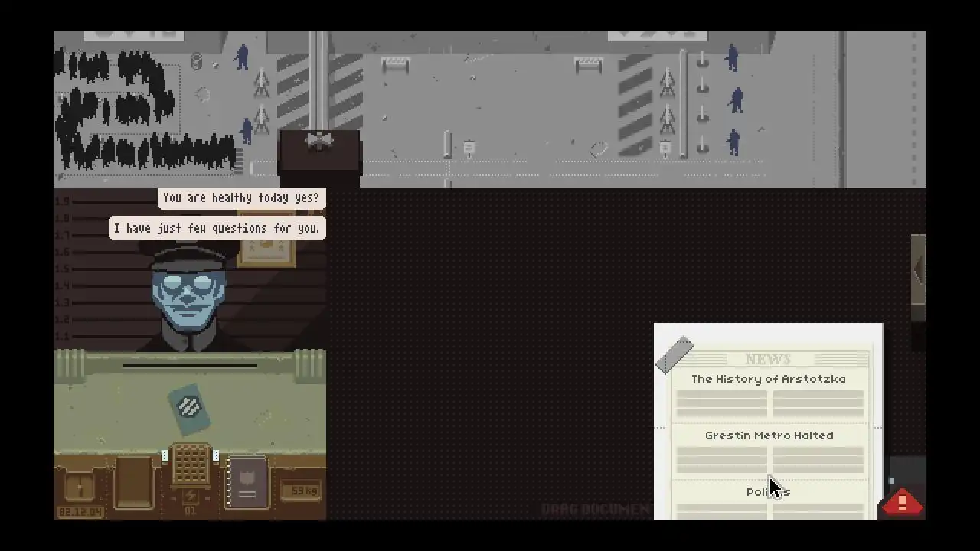
Task: Click the intercom speaker grille
Action: 191,464
